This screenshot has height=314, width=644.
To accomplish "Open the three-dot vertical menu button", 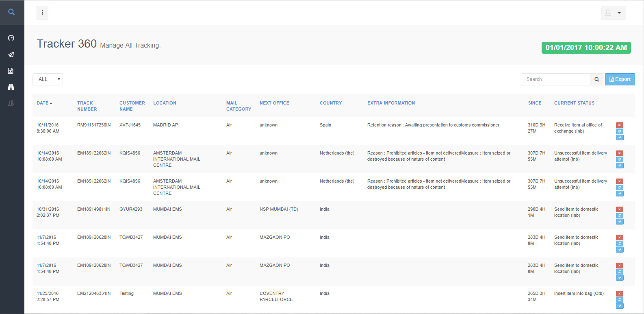I will (42, 13).
